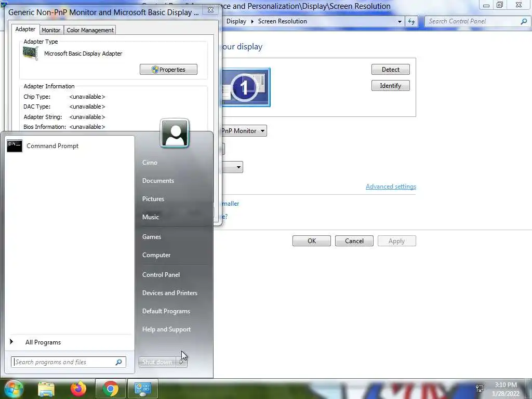This screenshot has height=399, width=532.
Task: Click in Search programs and files box
Action: point(69,362)
